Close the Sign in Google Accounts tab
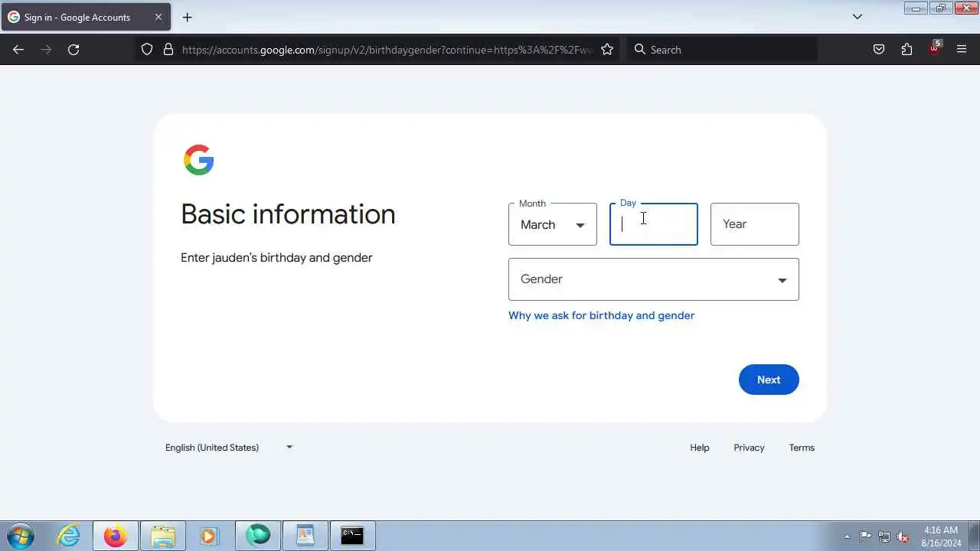The width and height of the screenshot is (980, 551). (158, 17)
